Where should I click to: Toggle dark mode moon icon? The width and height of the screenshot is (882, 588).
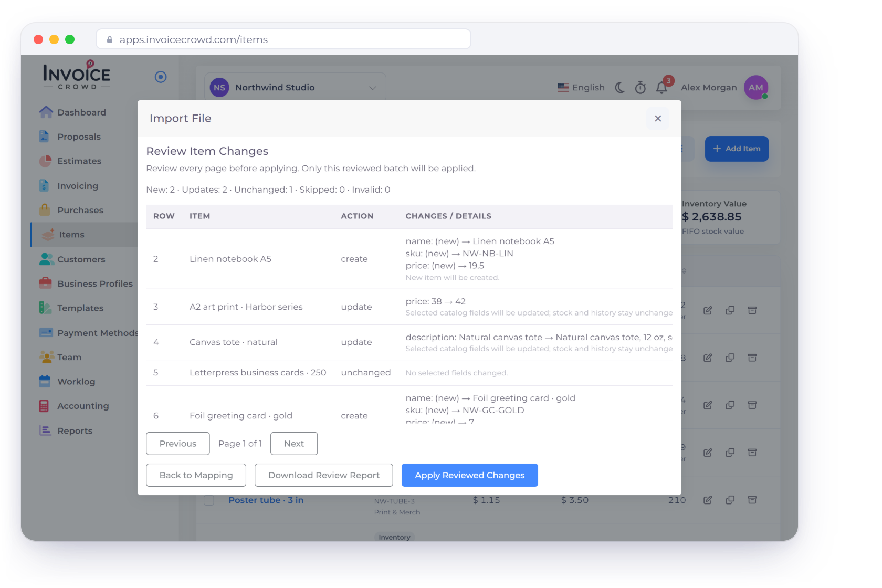click(x=620, y=87)
